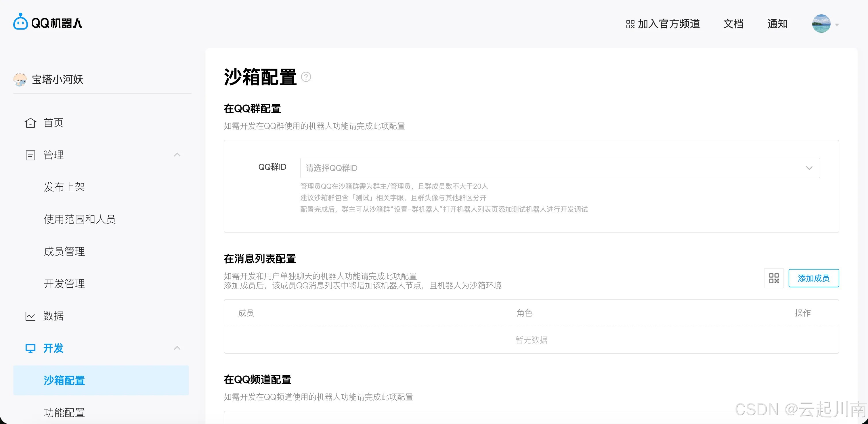The height and width of the screenshot is (424, 868).
Task: Click the 添加成员 button
Action: click(814, 278)
